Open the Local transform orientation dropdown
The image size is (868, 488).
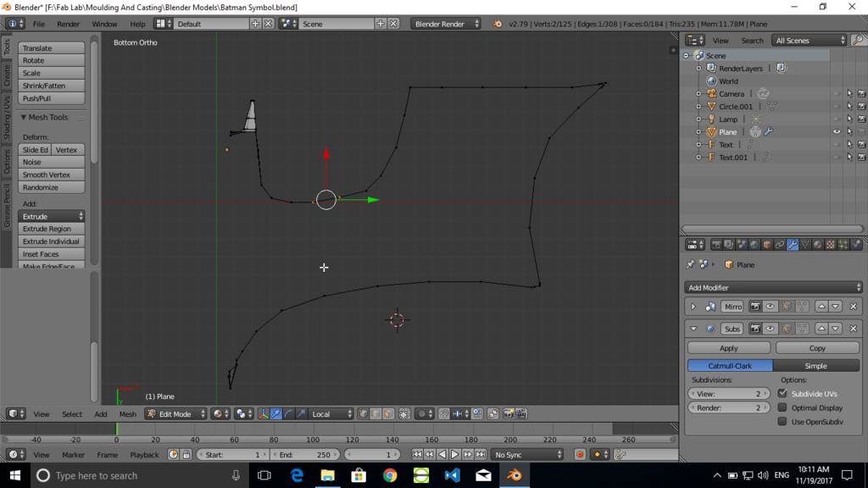tap(331, 413)
